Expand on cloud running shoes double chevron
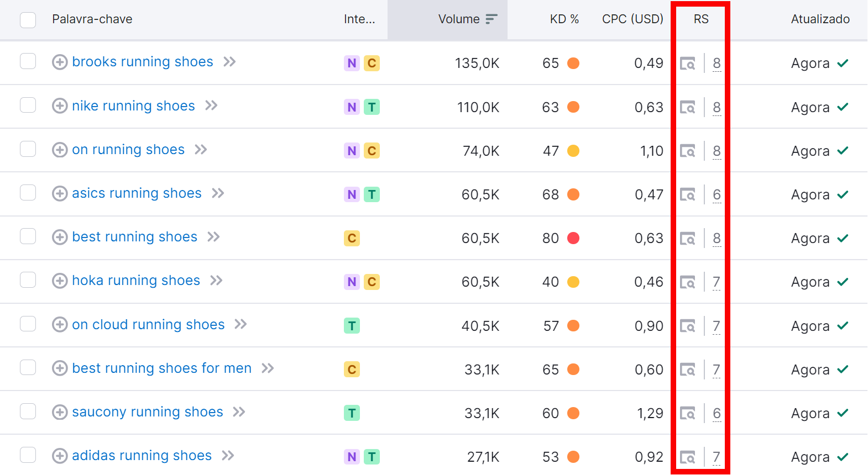Viewport: 868px width, 475px height. click(x=240, y=324)
